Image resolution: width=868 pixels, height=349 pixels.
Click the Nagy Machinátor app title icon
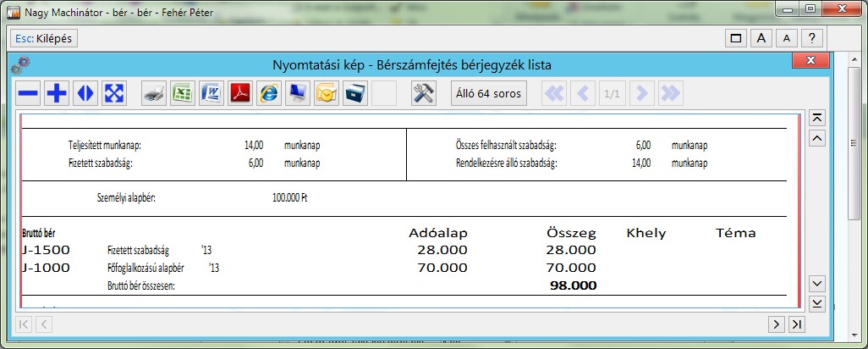pyautogui.click(x=14, y=12)
